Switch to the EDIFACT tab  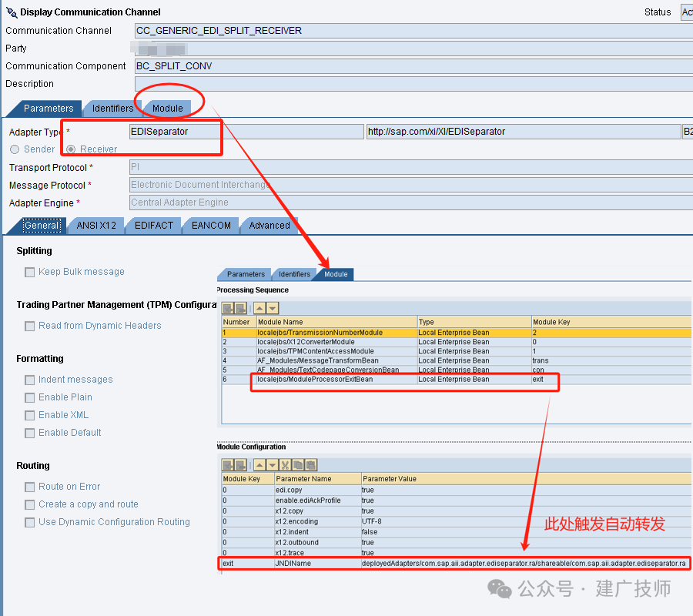coord(154,226)
